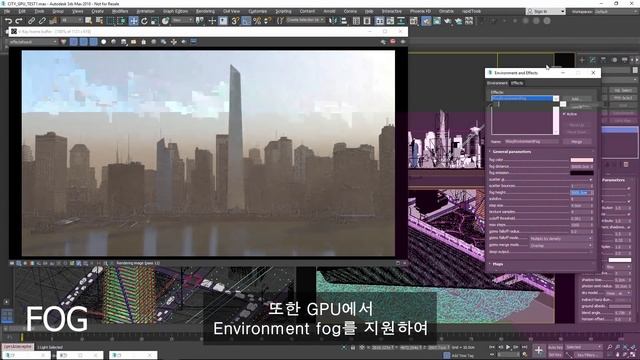Open gizmo merge mode dropdown
The image size is (640, 360).
pos(561,245)
